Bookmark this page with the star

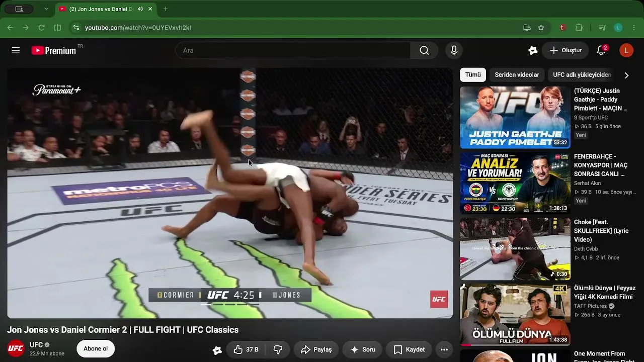[x=541, y=28]
